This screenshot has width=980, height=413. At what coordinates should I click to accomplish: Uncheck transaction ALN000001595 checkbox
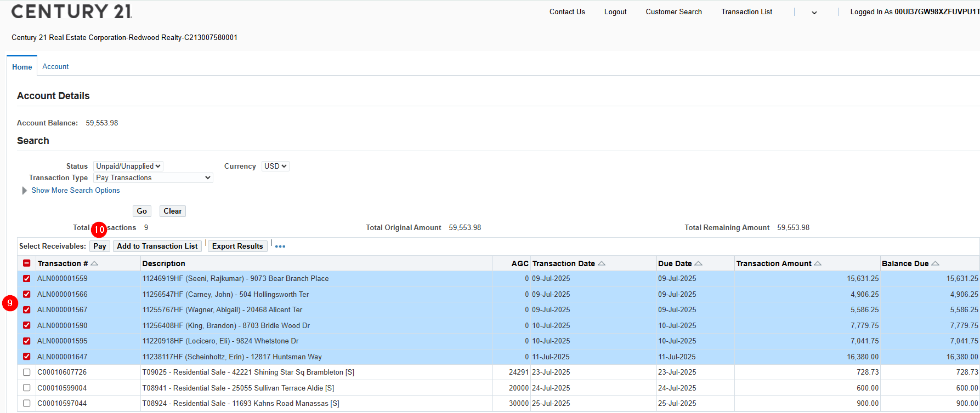[x=26, y=341]
